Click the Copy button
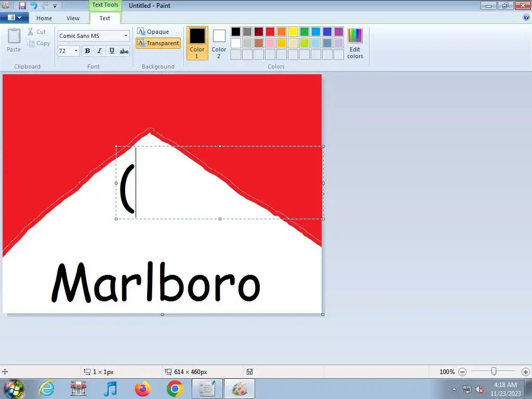The width and height of the screenshot is (532, 399). (38, 43)
